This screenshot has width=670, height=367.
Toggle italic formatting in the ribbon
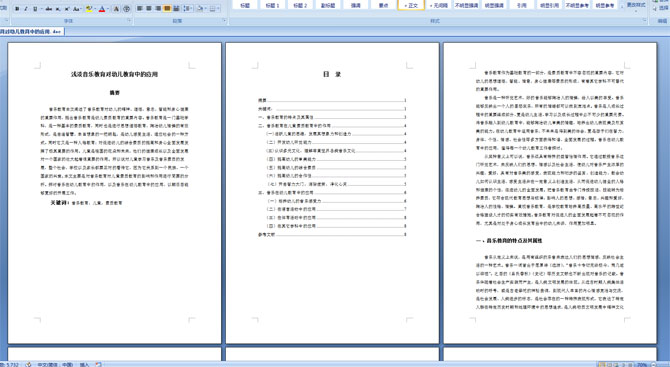(26, 9)
